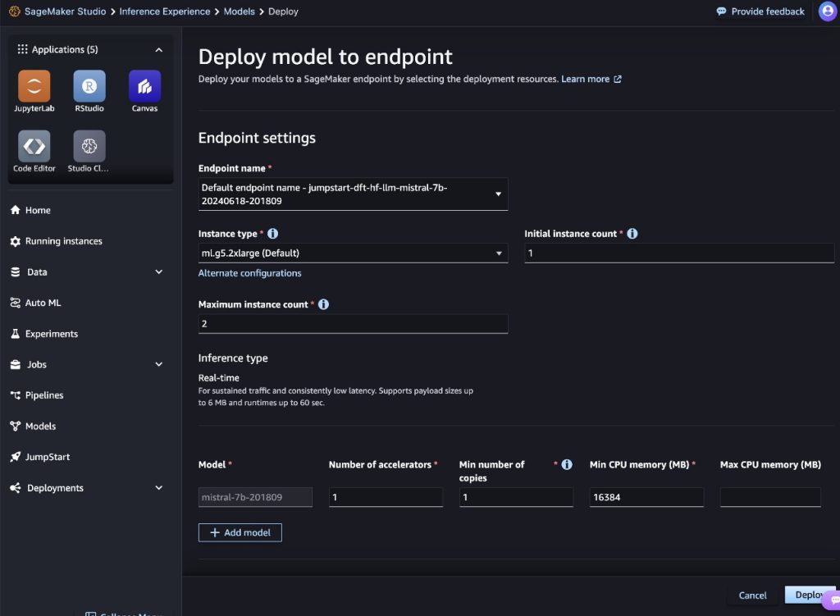The height and width of the screenshot is (616, 840).
Task: Open the Instance type dropdown
Action: tap(353, 253)
